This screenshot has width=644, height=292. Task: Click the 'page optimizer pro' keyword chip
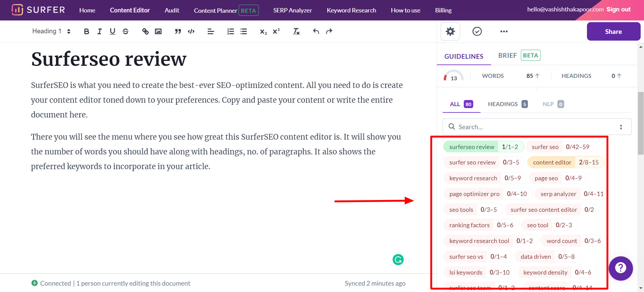[488, 194]
